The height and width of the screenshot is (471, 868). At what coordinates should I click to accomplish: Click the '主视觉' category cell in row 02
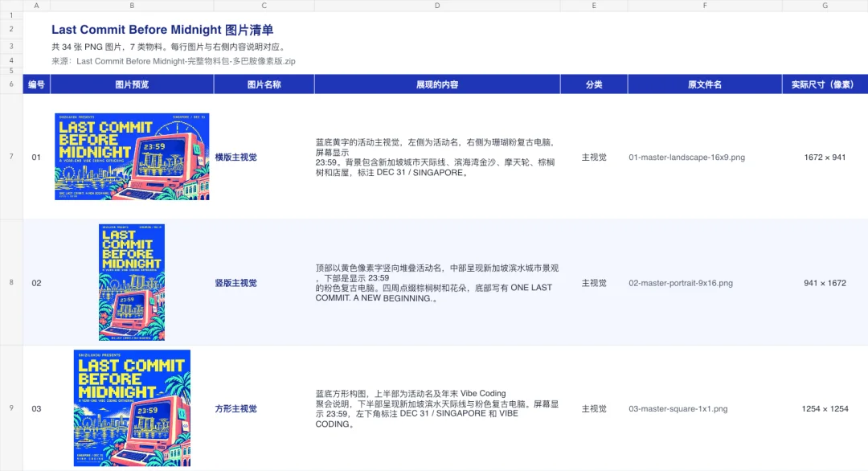(x=594, y=283)
